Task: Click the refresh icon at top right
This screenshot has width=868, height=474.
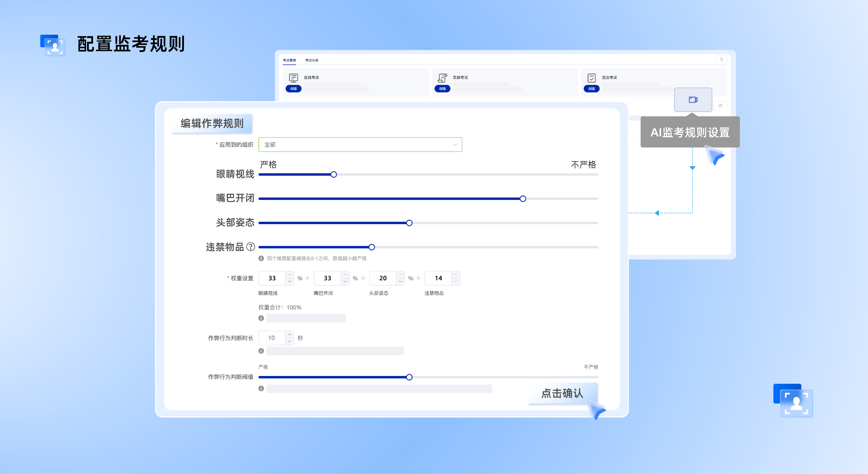Action: coord(721,59)
